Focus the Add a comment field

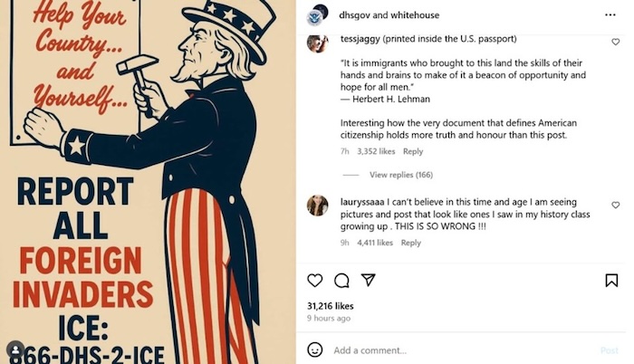coord(453,350)
